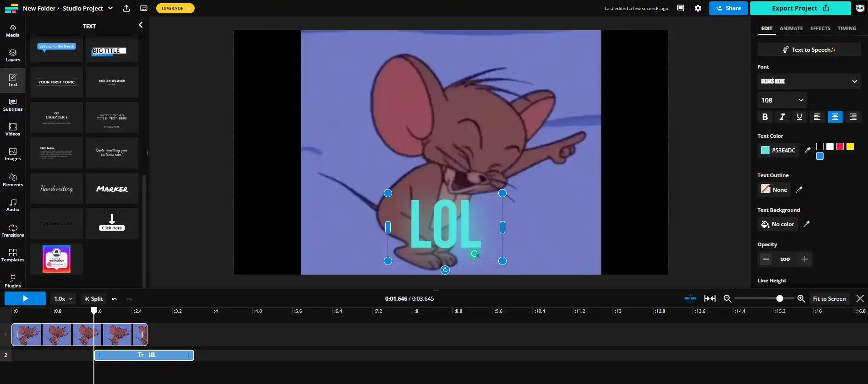
Task: Select the red color swatch
Action: [x=840, y=146]
